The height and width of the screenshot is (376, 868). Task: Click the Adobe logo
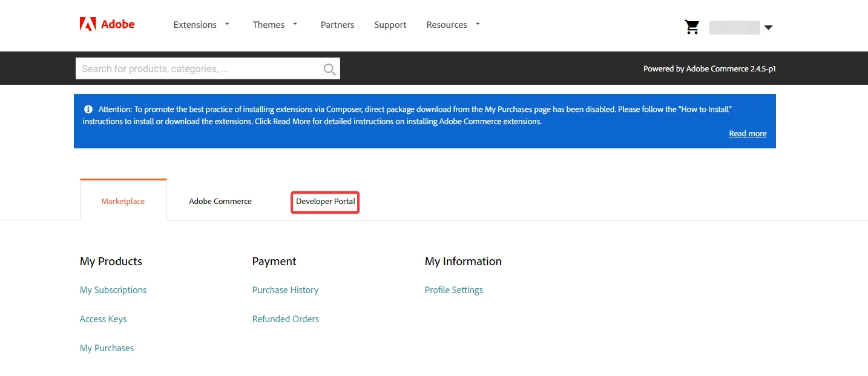click(x=107, y=24)
